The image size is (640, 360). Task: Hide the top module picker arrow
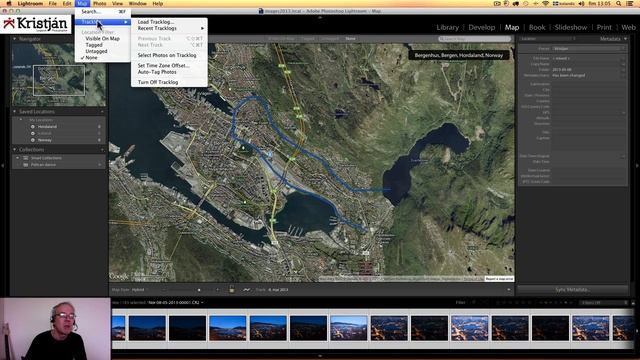point(320,17)
